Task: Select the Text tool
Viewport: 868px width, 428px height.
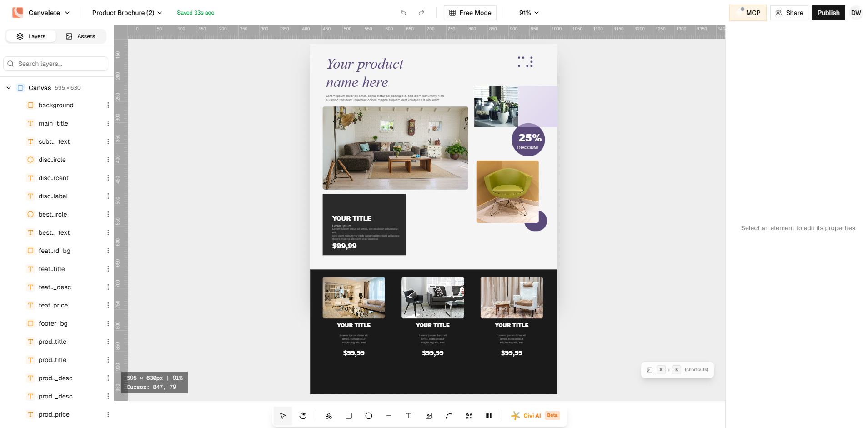Action: click(408, 415)
